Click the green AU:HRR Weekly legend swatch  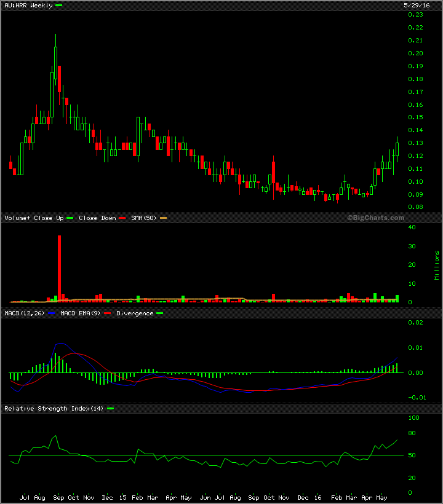[x=58, y=5]
